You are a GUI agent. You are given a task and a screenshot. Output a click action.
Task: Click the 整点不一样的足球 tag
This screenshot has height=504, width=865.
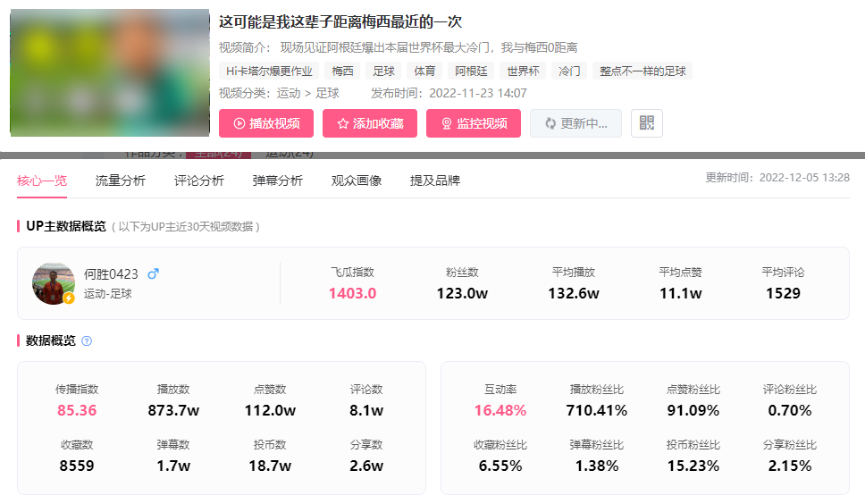[x=642, y=71]
